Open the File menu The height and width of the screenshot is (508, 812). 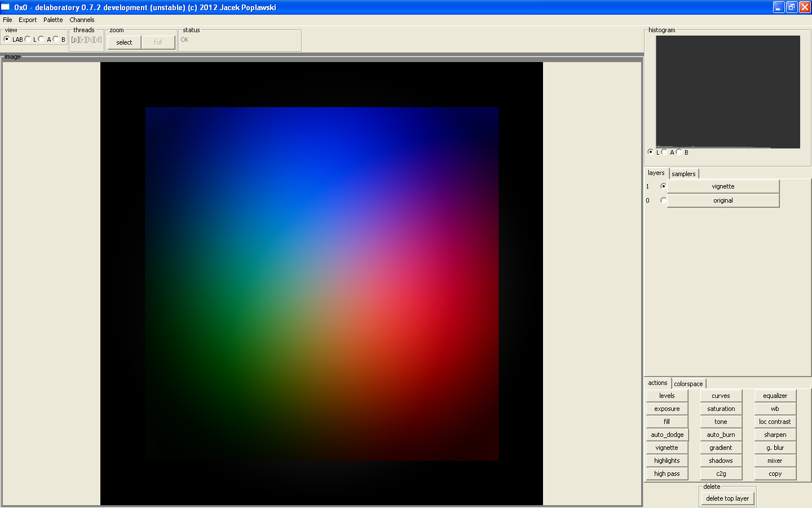coord(7,20)
